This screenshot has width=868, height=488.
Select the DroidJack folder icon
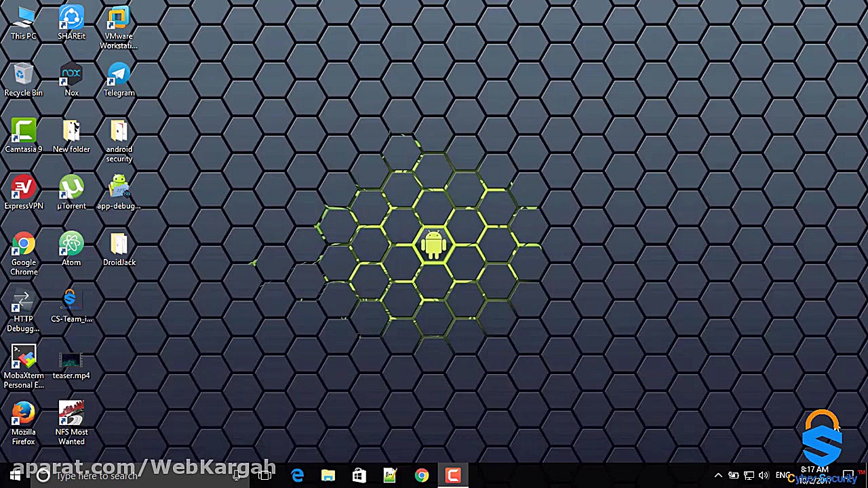[x=119, y=249]
